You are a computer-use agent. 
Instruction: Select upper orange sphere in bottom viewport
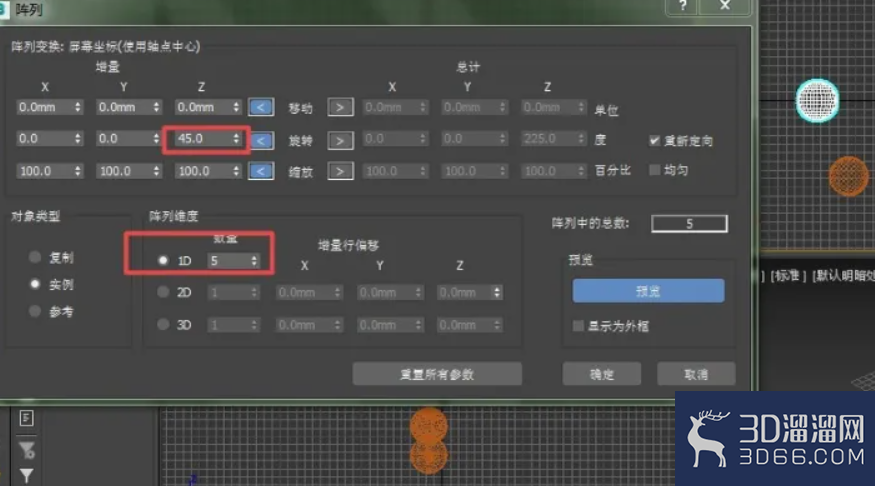pyautogui.click(x=429, y=424)
